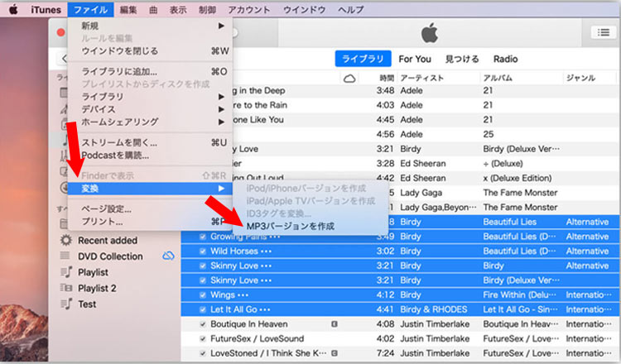Sort by the アーティスト column
Screen dimensions: 621x364
point(421,78)
